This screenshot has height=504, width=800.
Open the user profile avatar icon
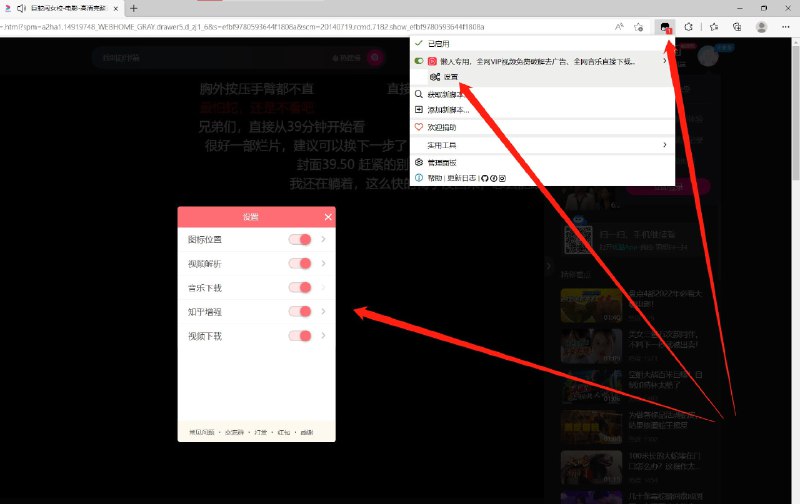762,26
